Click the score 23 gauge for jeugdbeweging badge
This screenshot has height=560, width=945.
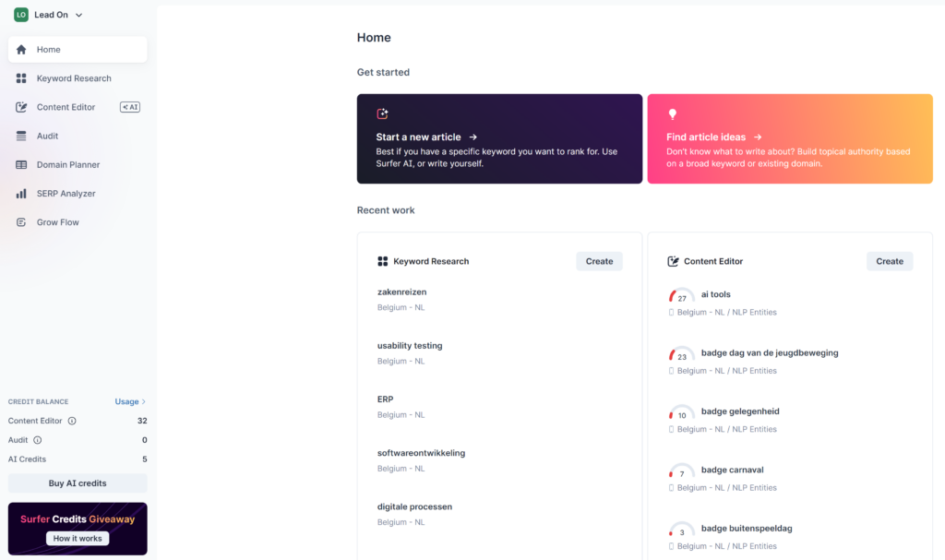click(681, 354)
